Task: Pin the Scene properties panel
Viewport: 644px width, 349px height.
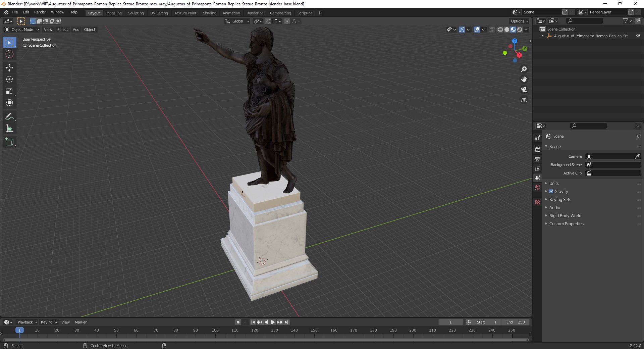Action: tap(638, 136)
